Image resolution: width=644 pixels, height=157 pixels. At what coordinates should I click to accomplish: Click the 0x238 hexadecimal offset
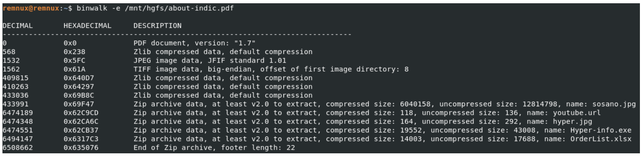[74, 52]
